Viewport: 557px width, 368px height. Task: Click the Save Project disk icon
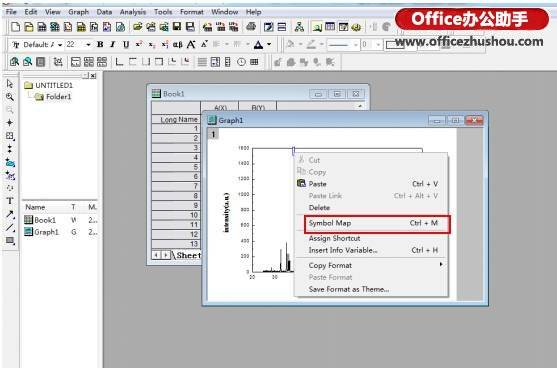[177, 27]
